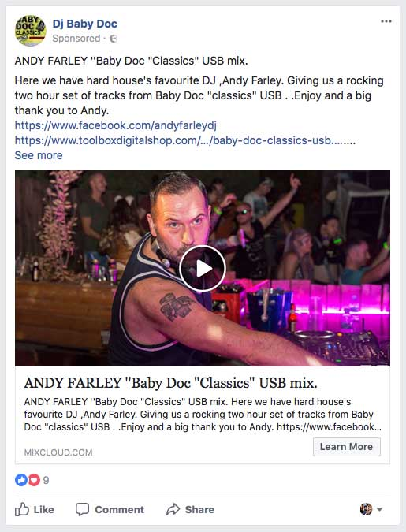
Task: Open the post options three-dot menu
Action: tap(386, 21)
